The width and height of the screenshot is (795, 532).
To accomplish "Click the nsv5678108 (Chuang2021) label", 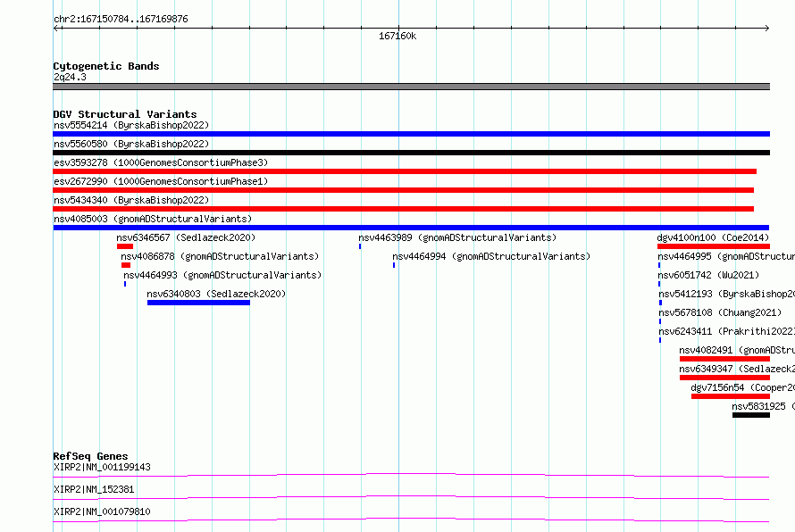I will point(720,312).
